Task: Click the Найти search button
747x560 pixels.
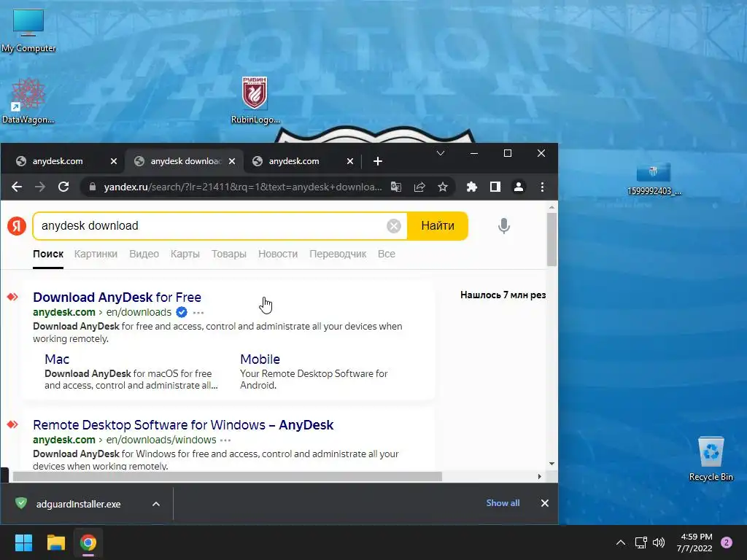Action: coord(438,226)
